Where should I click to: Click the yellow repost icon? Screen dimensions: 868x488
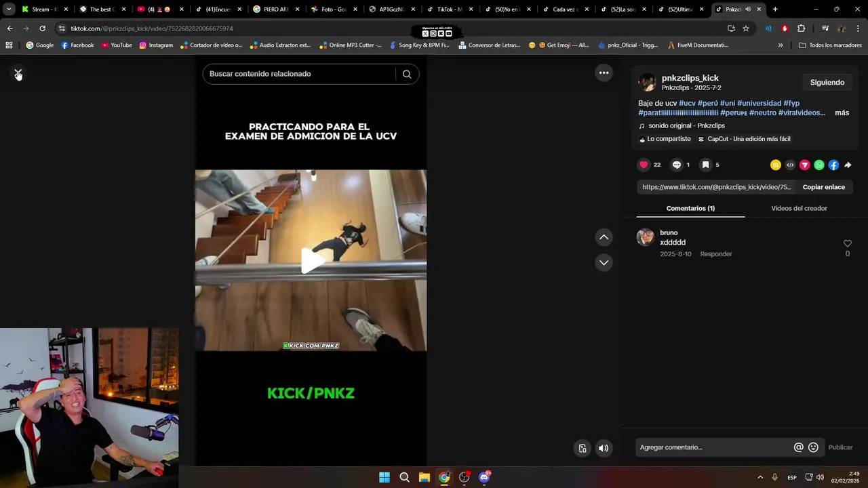[776, 165]
